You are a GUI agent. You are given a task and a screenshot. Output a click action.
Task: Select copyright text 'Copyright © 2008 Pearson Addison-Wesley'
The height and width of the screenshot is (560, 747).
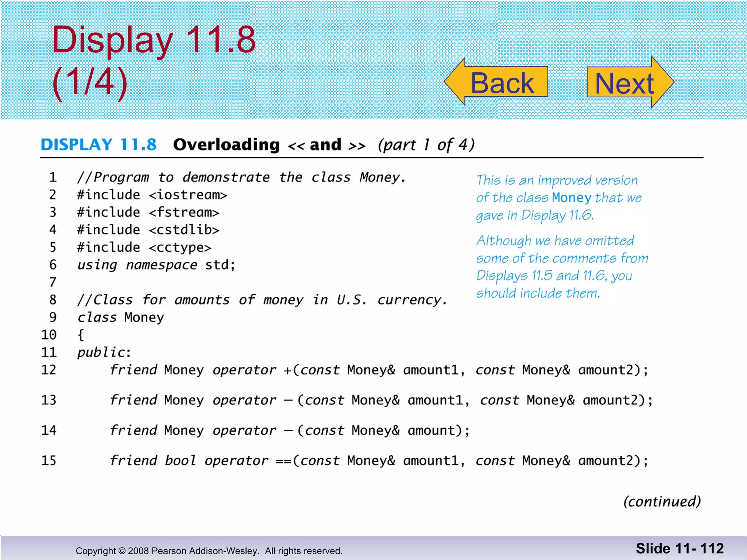tap(167, 551)
